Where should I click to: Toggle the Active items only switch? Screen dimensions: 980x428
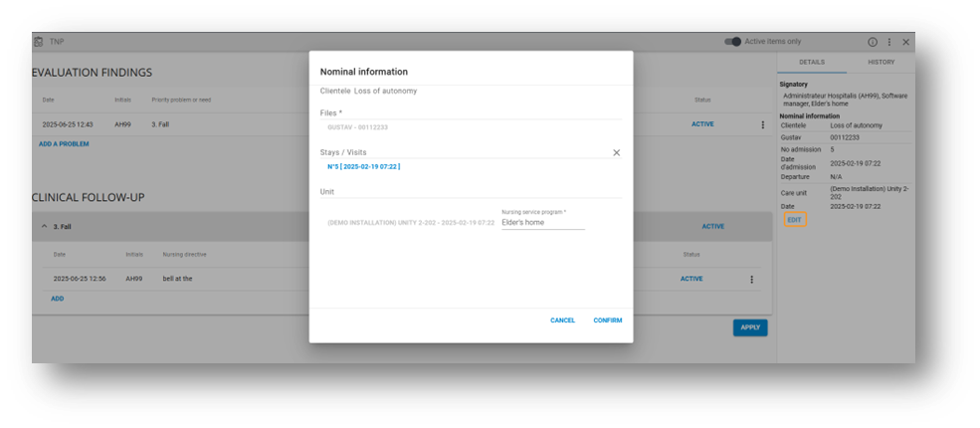(x=733, y=42)
